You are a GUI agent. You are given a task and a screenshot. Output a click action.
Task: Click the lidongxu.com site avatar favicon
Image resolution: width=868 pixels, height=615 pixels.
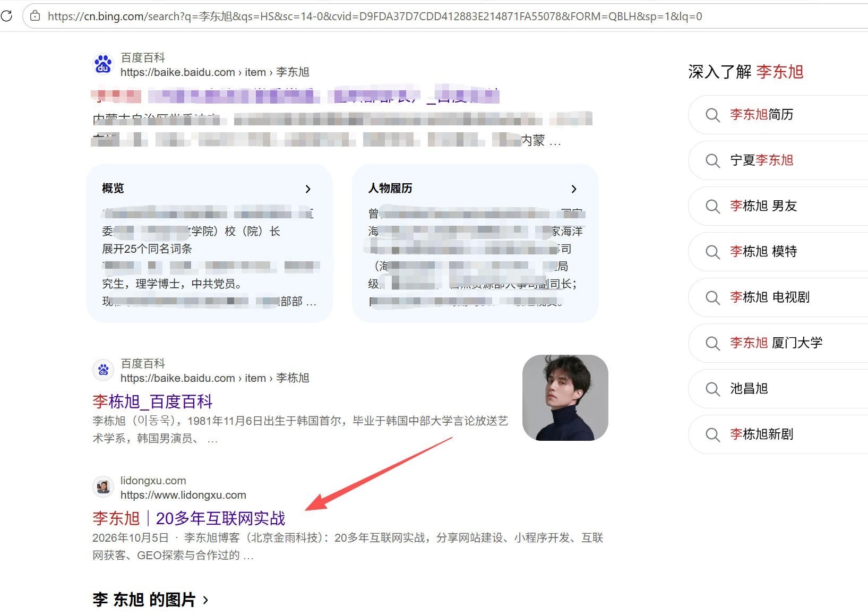tap(103, 486)
